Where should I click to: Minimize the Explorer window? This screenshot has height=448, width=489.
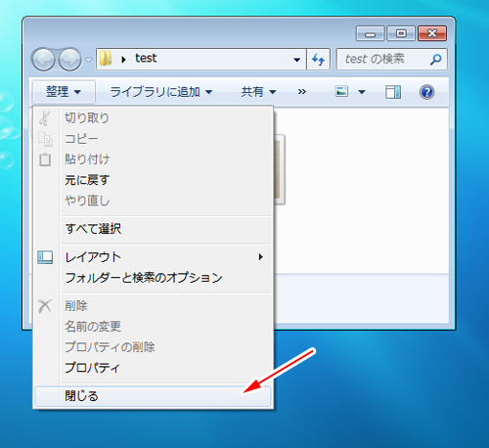click(371, 33)
